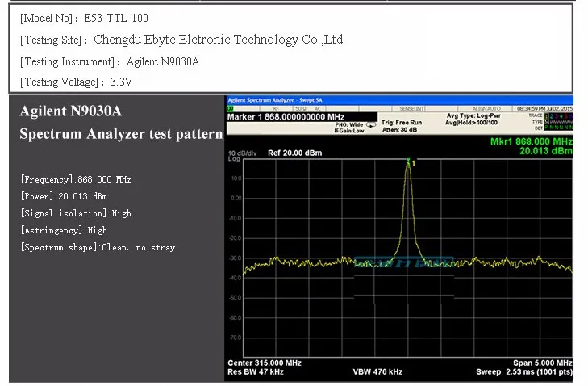Click the [Astringency]:High line
Image resolution: width=588 pixels, height=386 pixels.
tap(64, 230)
